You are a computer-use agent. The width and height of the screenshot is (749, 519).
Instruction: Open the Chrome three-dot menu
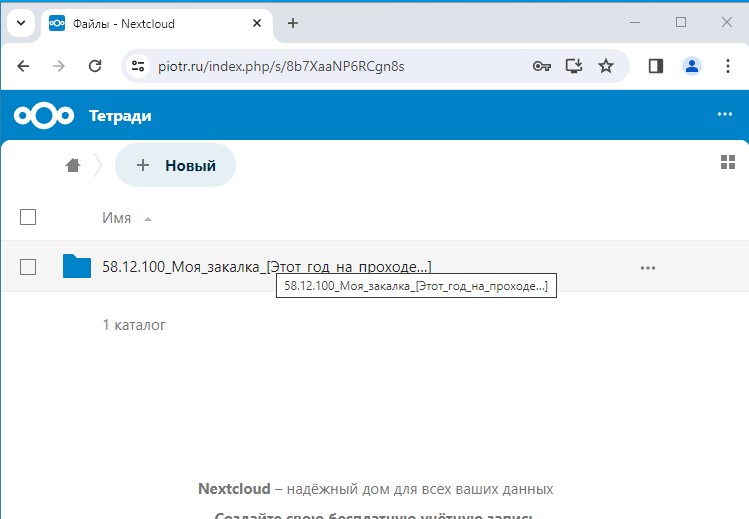coord(727,66)
